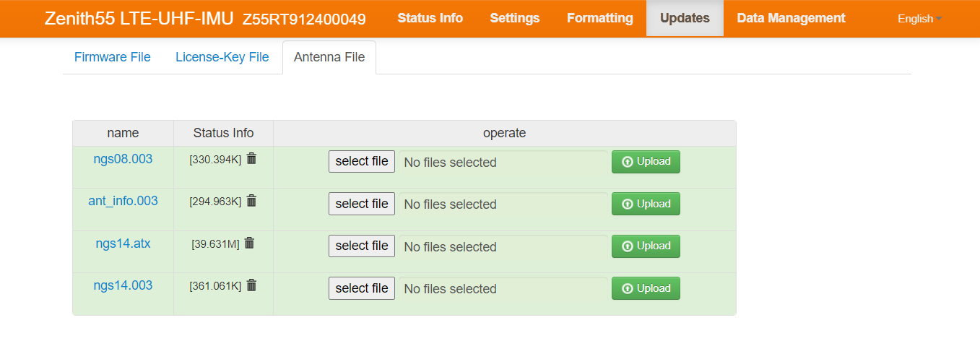Open the License-Key File tab

[222, 57]
